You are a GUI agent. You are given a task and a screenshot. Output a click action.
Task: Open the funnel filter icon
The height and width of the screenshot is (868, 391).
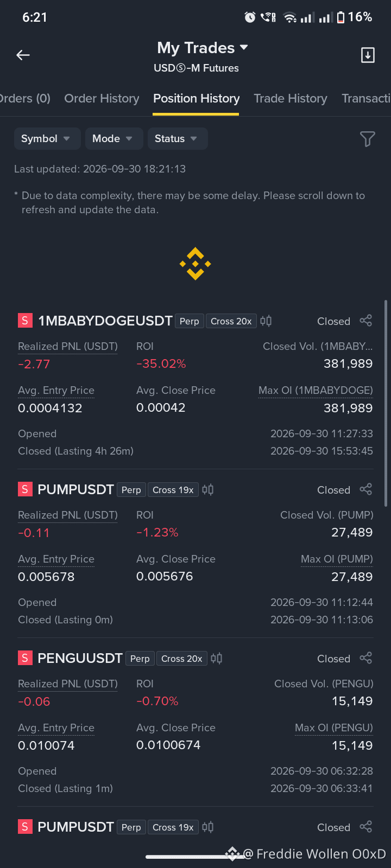(368, 139)
